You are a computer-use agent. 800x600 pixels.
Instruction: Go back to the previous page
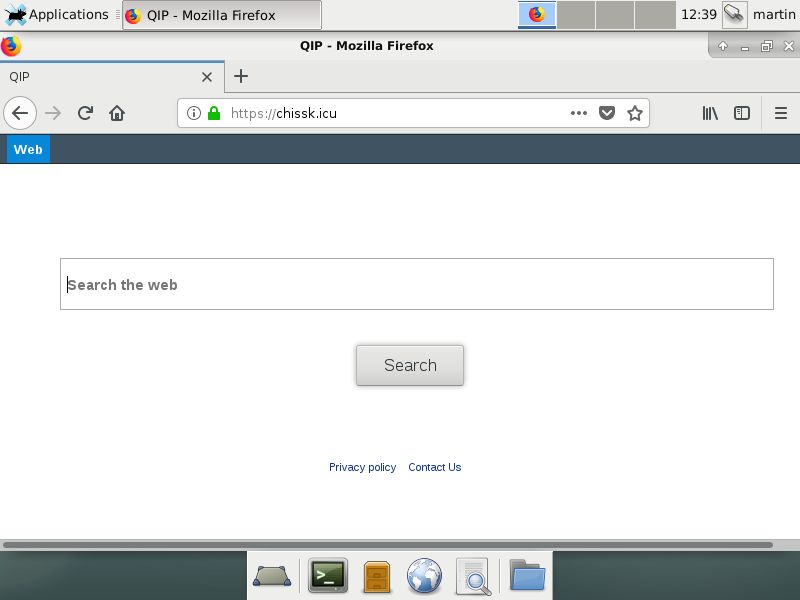coord(20,113)
